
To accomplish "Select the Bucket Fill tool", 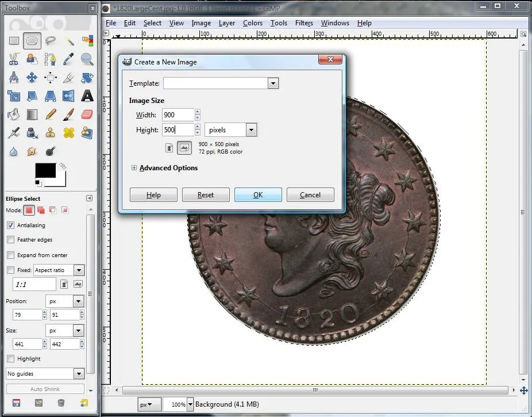I will click(14, 114).
